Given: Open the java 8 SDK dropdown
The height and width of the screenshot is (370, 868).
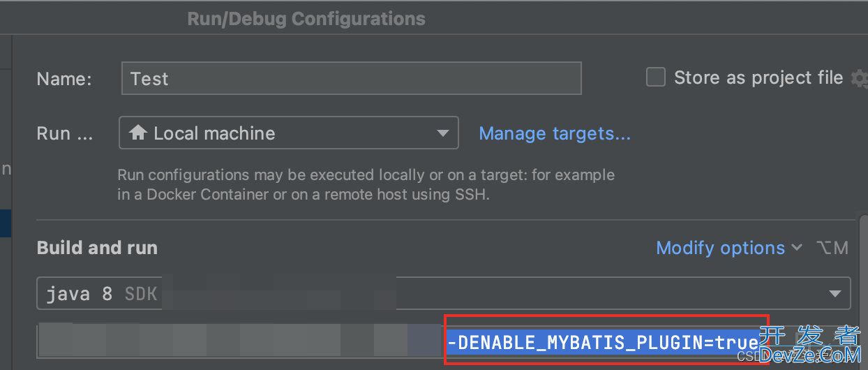Looking at the screenshot, I should 443,293.
